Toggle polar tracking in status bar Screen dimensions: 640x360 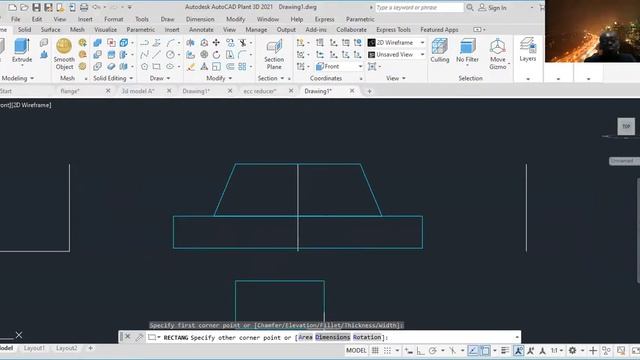(433, 350)
